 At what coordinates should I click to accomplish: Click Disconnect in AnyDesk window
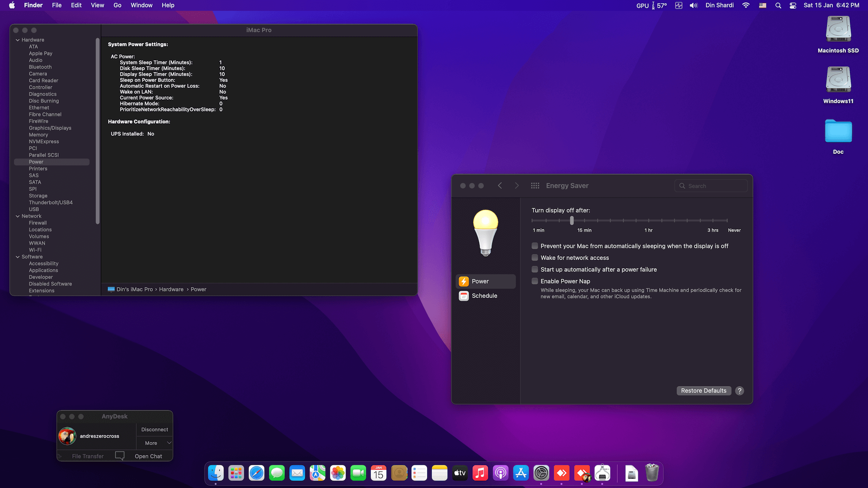click(x=154, y=430)
